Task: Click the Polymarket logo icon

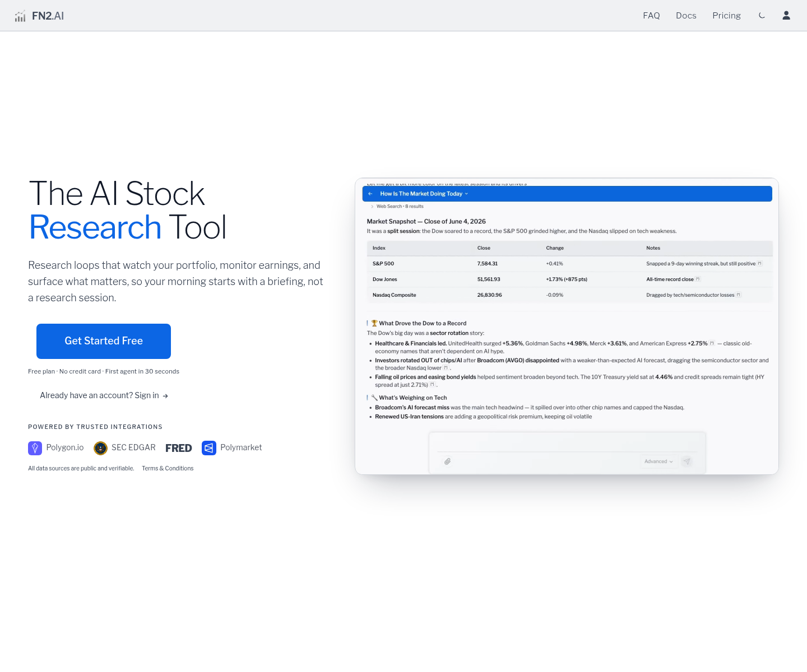Action: pyautogui.click(x=208, y=448)
